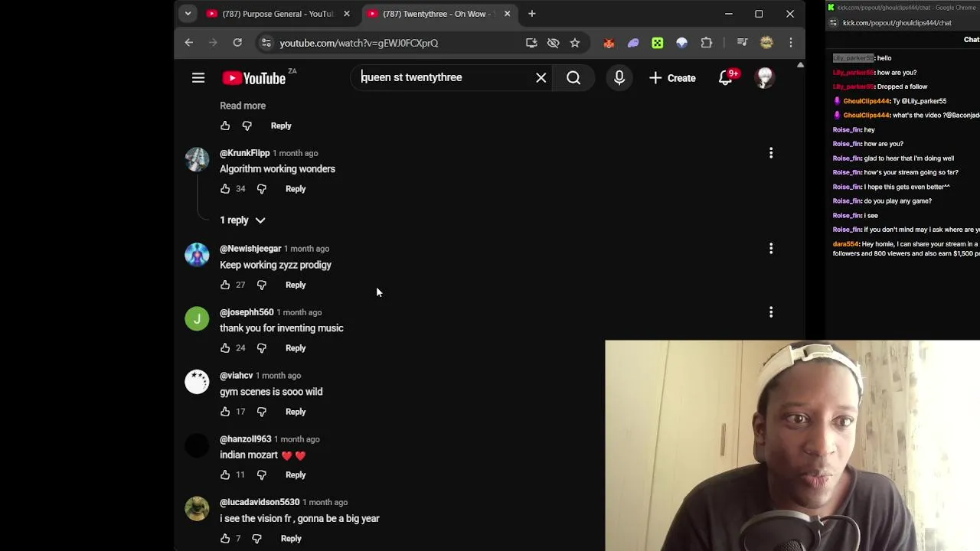Image resolution: width=980 pixels, height=551 pixels.
Task: Click the install app icon in address bar
Action: tap(531, 43)
